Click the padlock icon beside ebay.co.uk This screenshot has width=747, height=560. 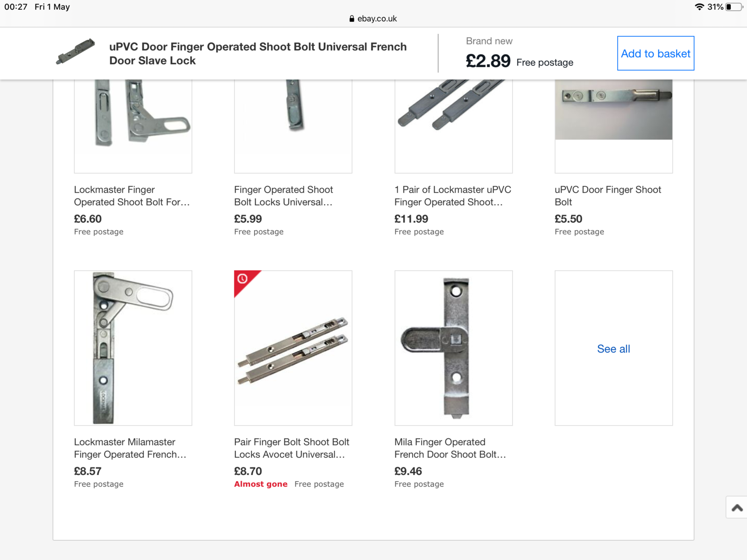(352, 19)
